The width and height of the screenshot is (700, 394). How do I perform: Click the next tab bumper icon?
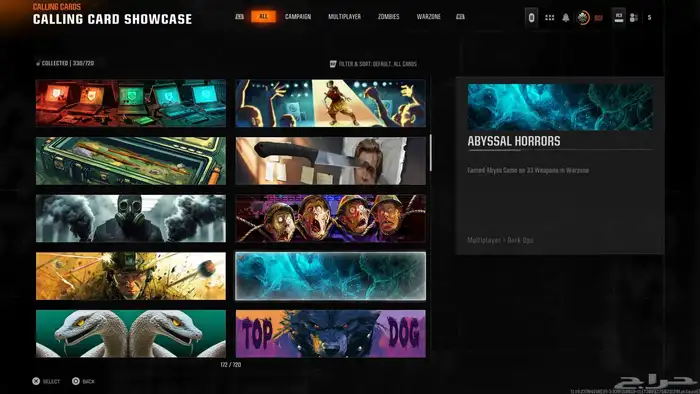[460, 17]
